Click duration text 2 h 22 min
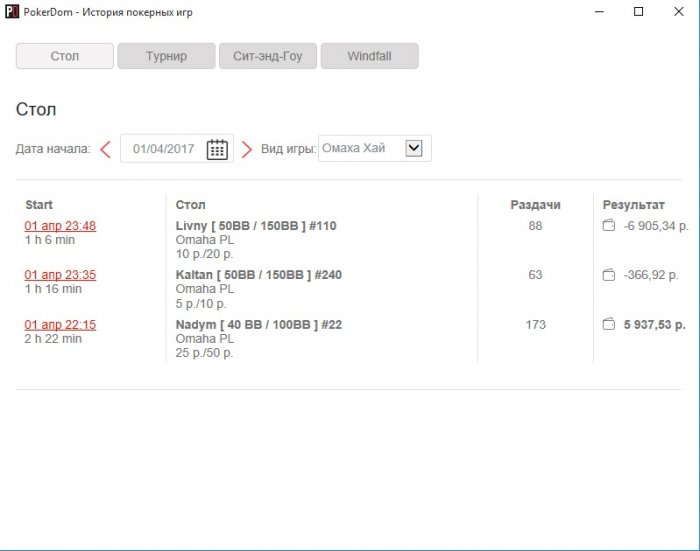This screenshot has width=700, height=551. 53,339
